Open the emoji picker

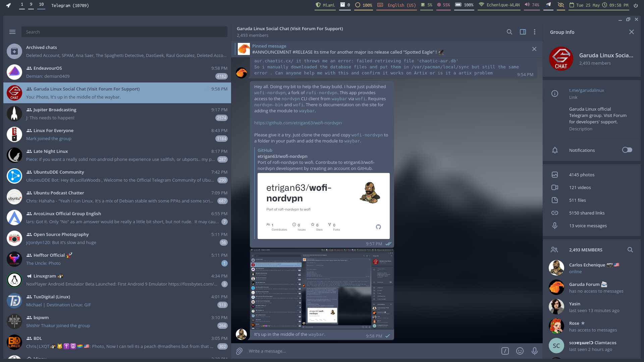point(520,351)
